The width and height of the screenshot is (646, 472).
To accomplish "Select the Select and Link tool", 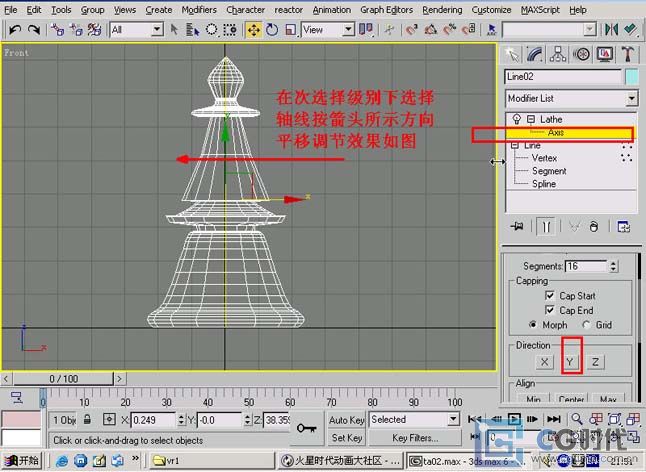I will pos(58,30).
